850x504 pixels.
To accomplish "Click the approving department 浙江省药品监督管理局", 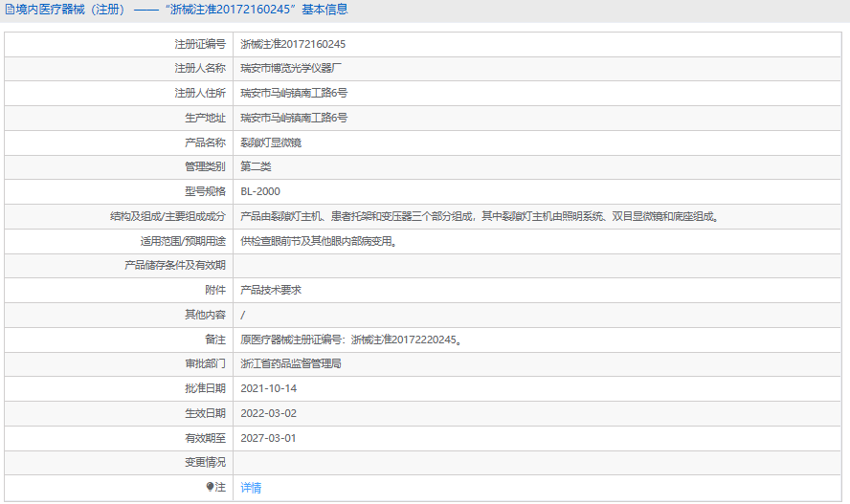I will pos(291,363).
